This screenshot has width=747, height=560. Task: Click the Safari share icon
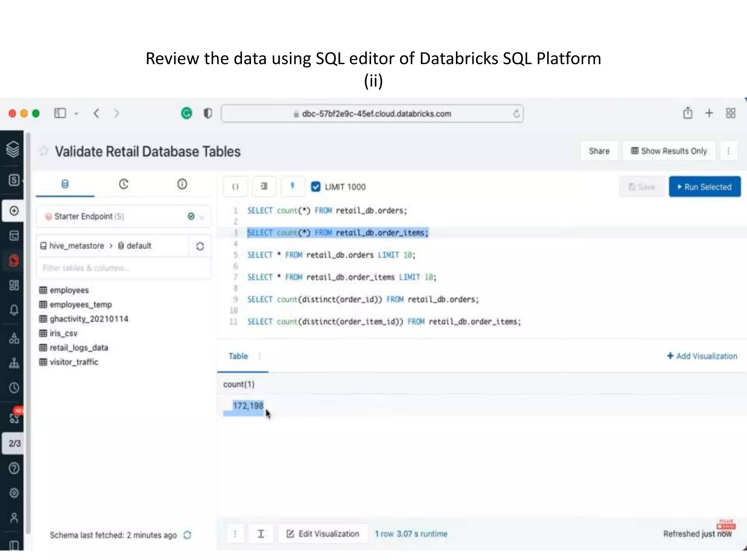pos(688,113)
